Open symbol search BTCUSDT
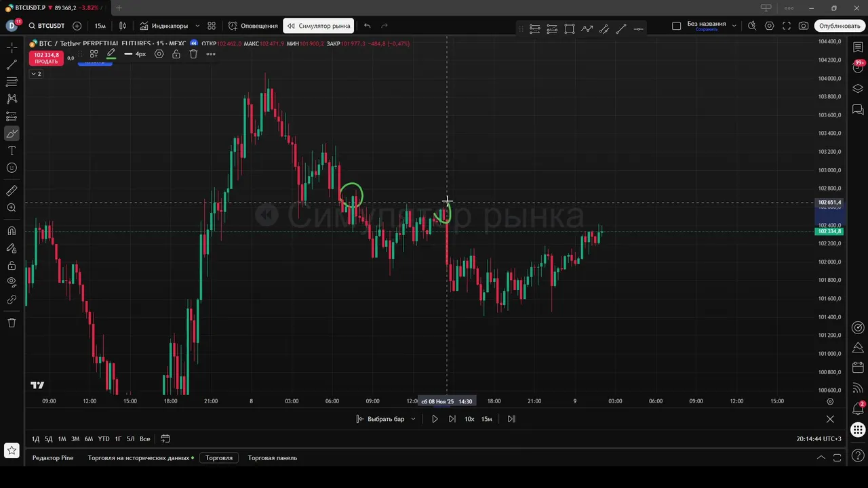The image size is (868, 488). click(47, 26)
